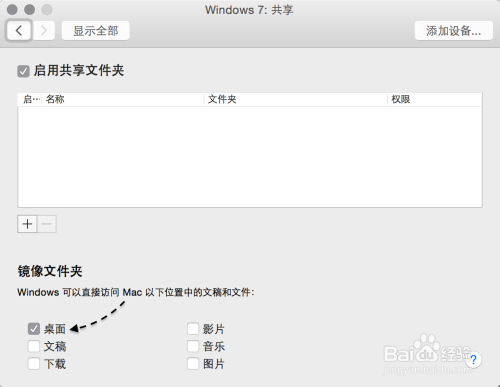
Task: Sort by the 文件夹 column header
Action: (x=295, y=99)
